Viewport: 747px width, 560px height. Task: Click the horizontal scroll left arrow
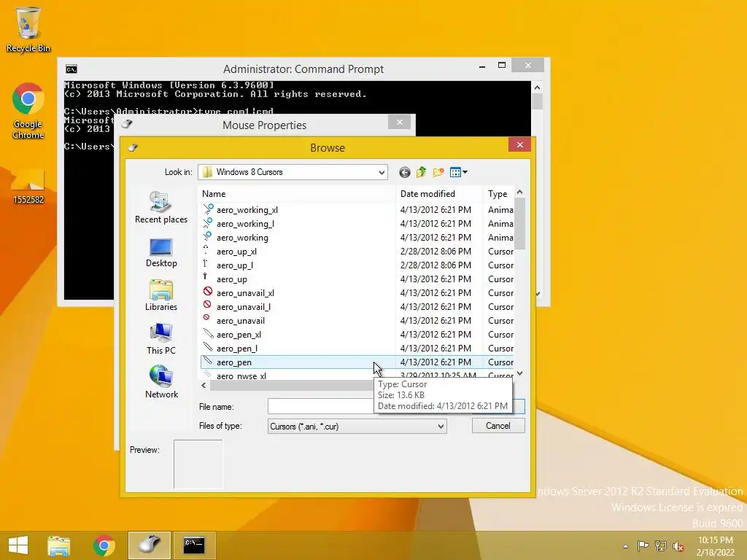click(x=204, y=386)
